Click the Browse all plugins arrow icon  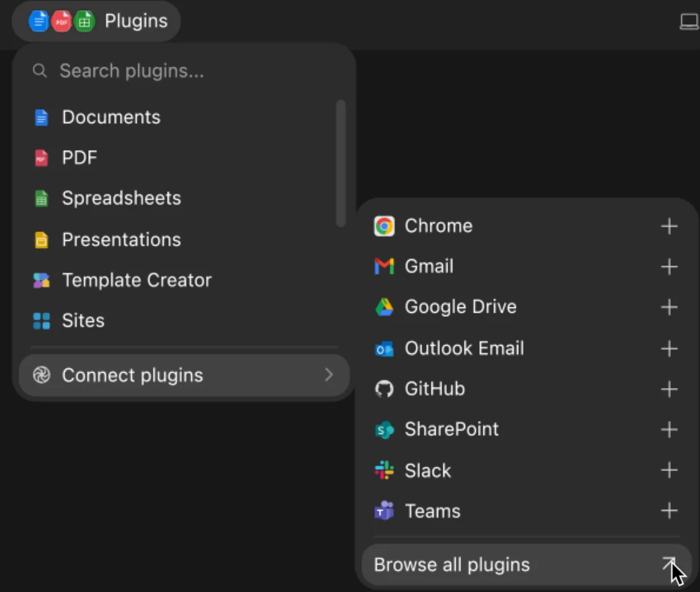coord(668,564)
